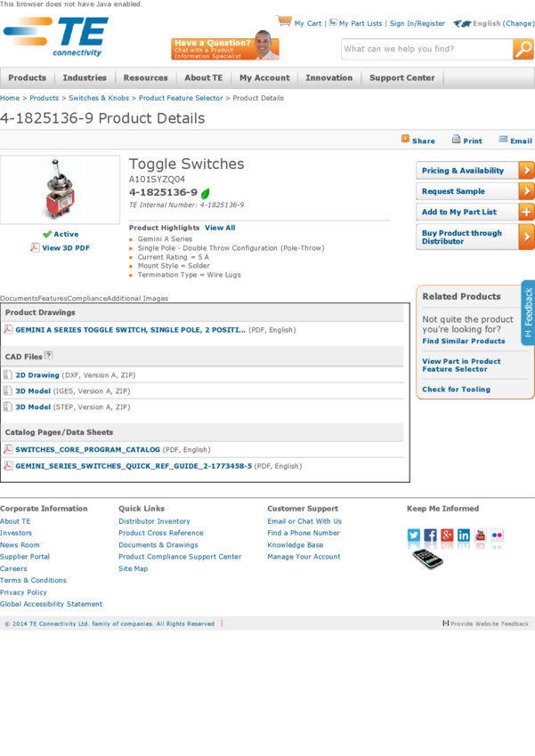Click the Share plus icon
535x756 pixels.
coord(405,139)
